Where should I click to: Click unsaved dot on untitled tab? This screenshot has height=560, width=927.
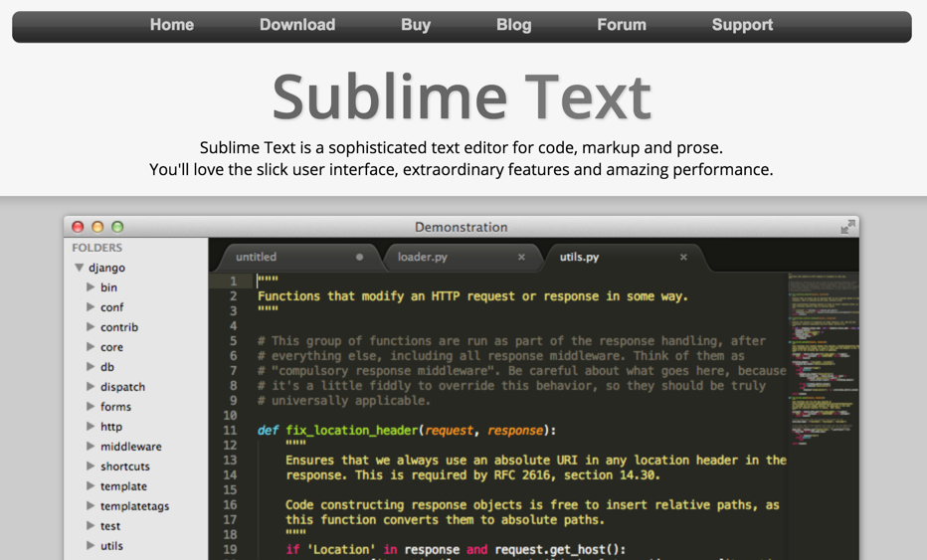[359, 258]
